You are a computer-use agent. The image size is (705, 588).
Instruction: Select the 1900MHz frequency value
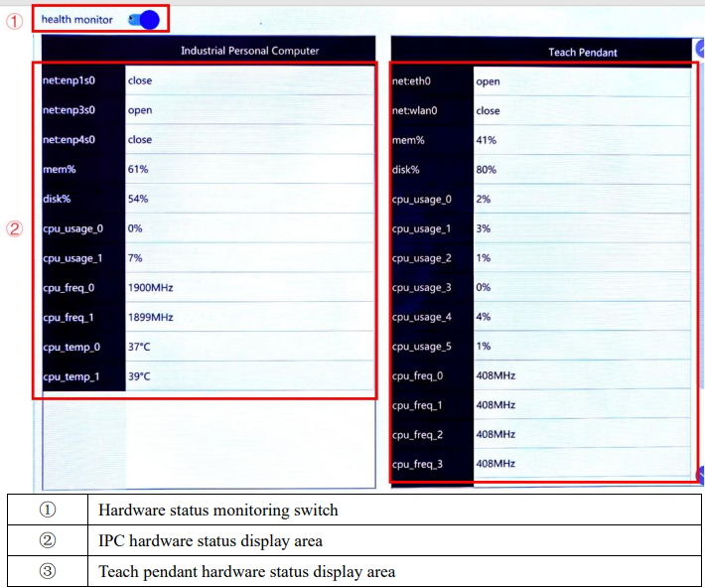click(x=151, y=288)
